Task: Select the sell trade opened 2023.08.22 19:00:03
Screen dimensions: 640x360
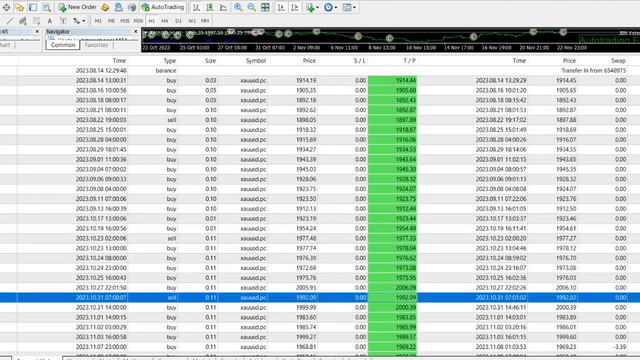Action: coord(320,120)
